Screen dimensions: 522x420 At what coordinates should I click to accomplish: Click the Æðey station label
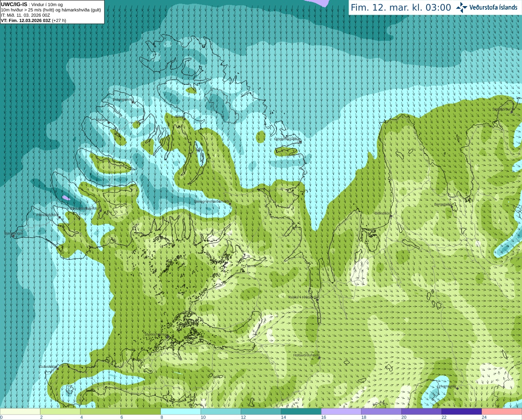[x=179, y=117]
